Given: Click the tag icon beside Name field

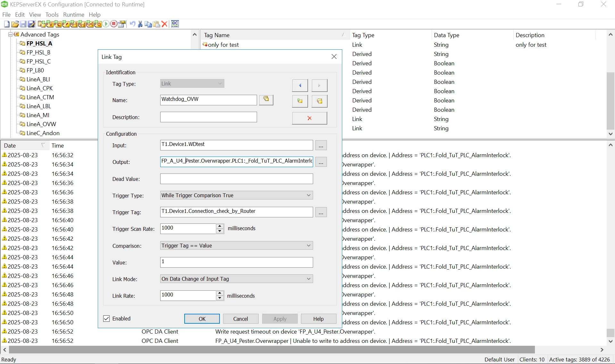Looking at the screenshot, I should coord(266,100).
